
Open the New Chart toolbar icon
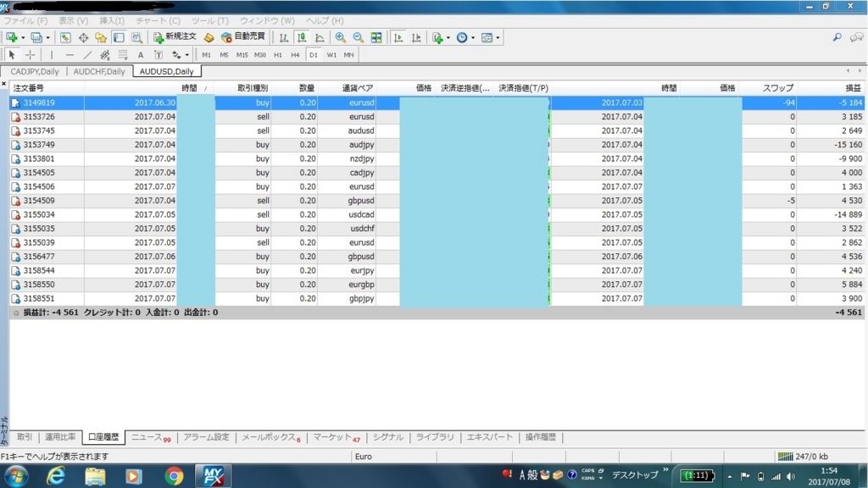point(12,37)
